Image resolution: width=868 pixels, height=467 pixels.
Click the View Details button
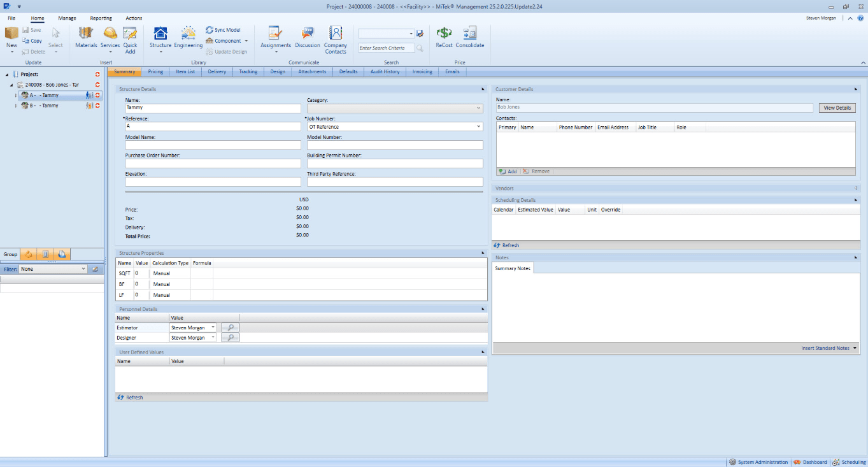click(837, 108)
